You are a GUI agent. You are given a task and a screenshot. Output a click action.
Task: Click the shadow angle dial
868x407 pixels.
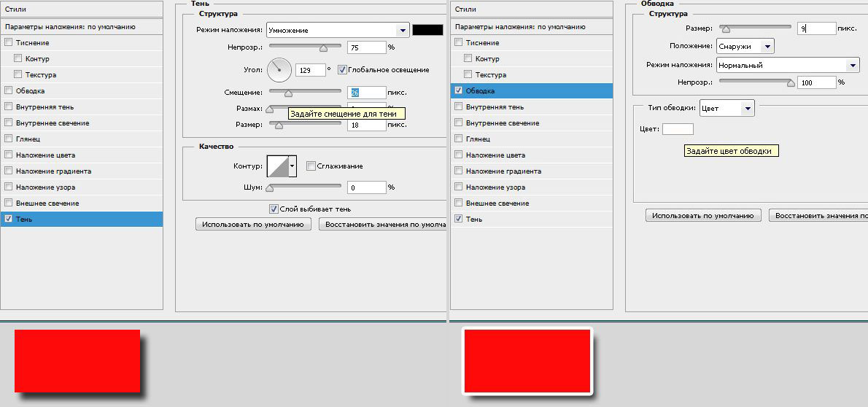pyautogui.click(x=279, y=70)
